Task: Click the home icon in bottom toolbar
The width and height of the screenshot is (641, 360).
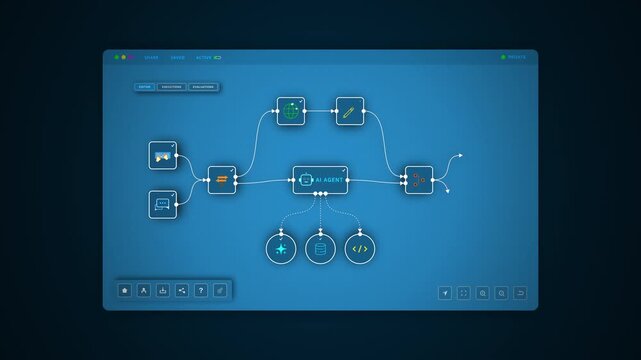Action: [x=125, y=291]
